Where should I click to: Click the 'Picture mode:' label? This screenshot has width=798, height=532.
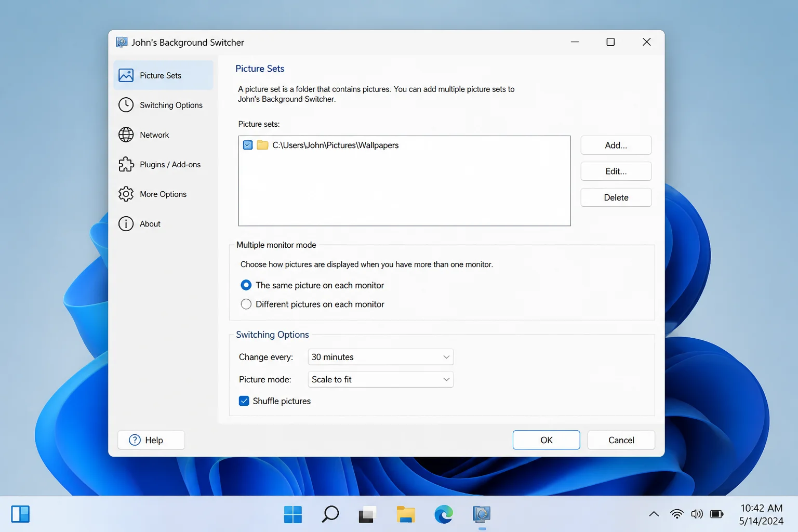click(265, 379)
